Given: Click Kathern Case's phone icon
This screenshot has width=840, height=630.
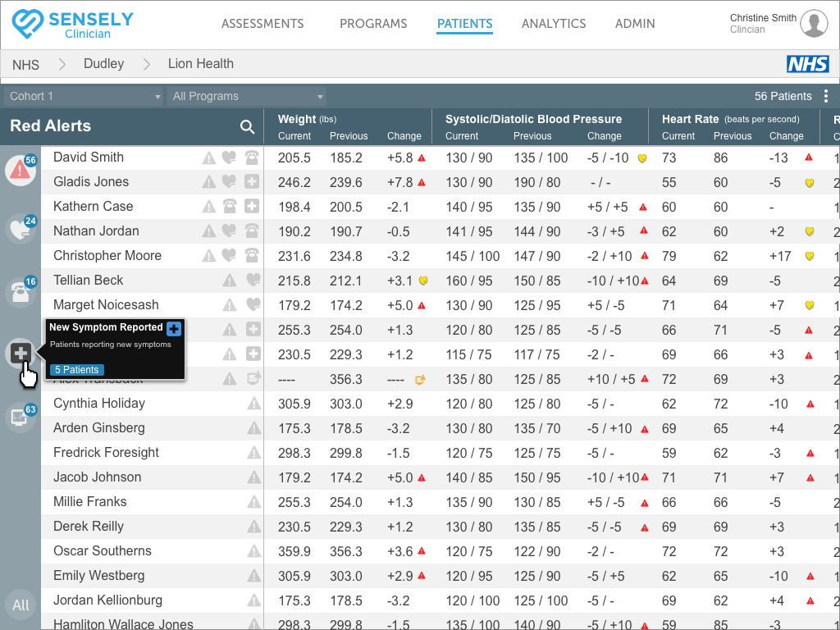Looking at the screenshot, I should point(230,207).
